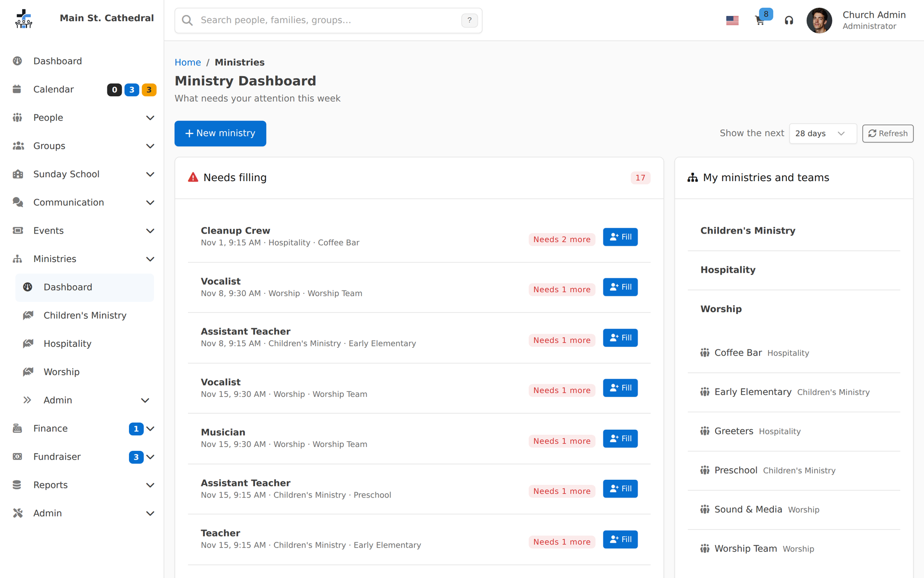Fill the Preschool Assistant Teacher position

pos(620,489)
